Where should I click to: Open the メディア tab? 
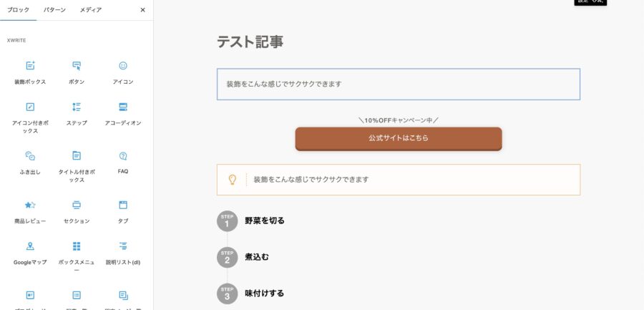(x=91, y=10)
